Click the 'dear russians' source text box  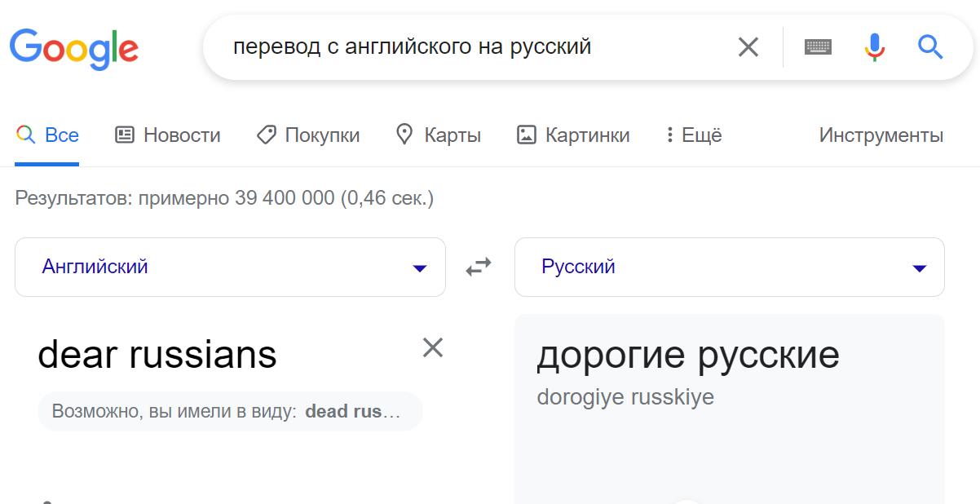click(157, 355)
